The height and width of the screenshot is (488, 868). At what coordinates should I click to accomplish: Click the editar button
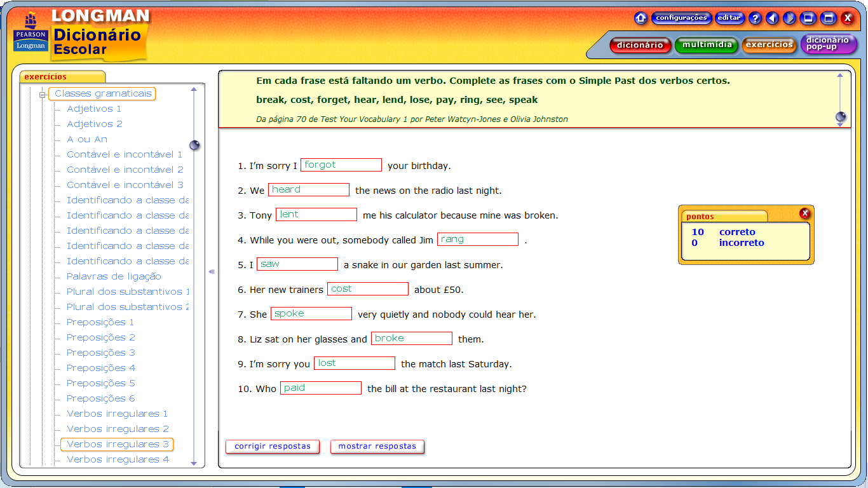point(729,18)
